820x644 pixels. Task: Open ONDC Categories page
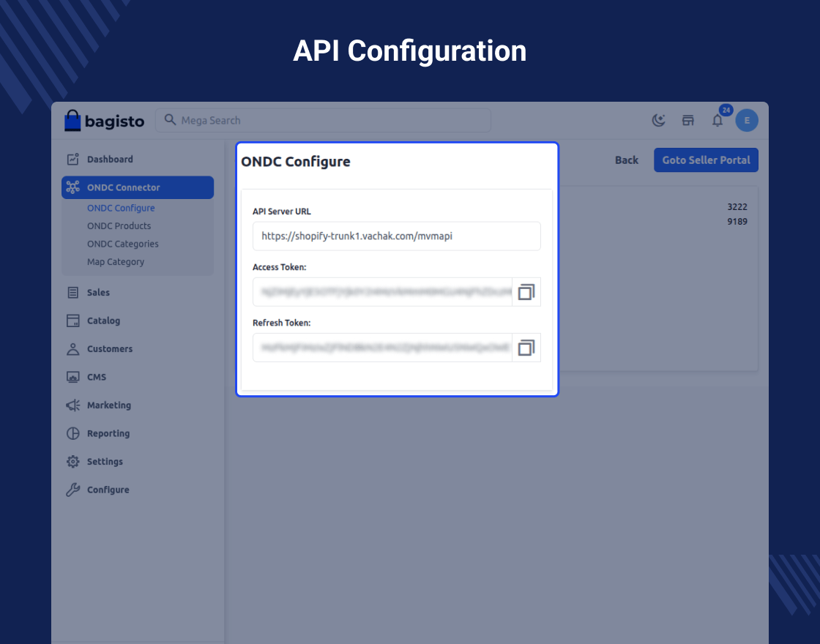pos(122,244)
